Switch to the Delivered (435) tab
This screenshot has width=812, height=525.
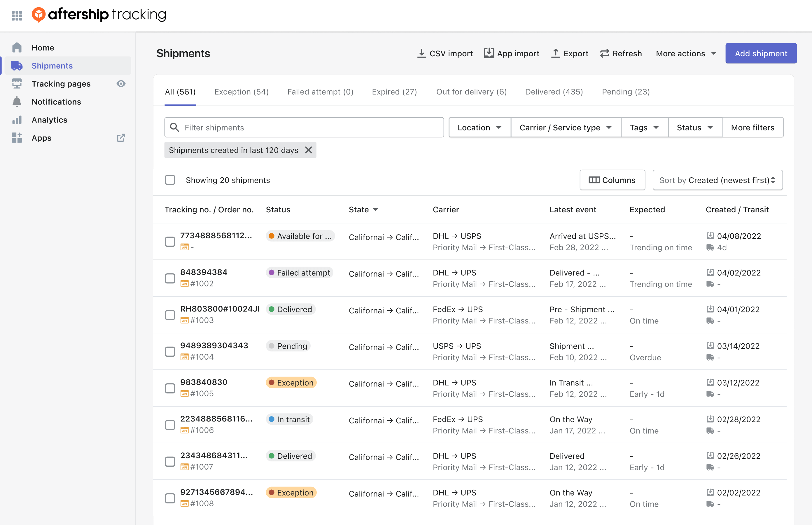pyautogui.click(x=553, y=92)
